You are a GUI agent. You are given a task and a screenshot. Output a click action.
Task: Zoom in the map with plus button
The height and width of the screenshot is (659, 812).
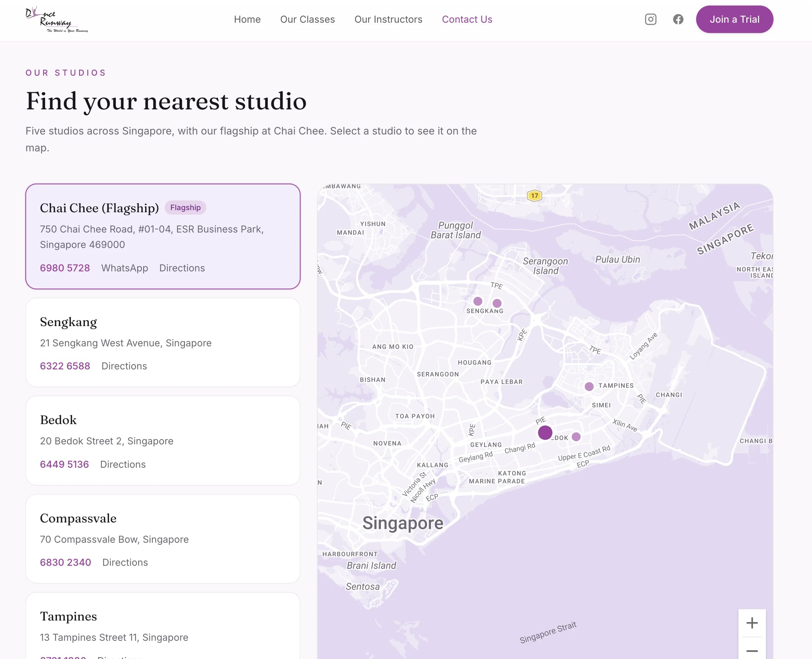pyautogui.click(x=752, y=623)
